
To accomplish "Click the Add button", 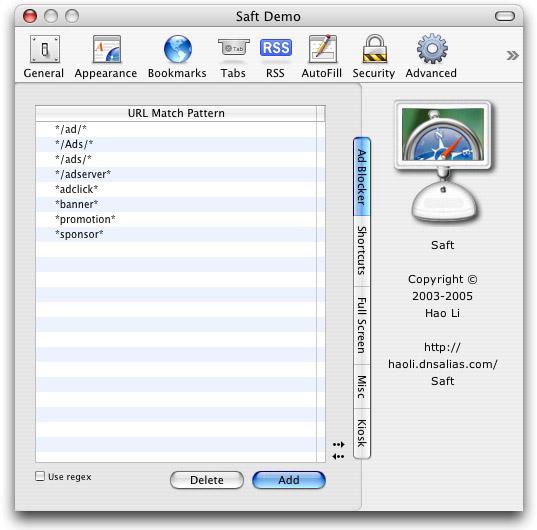I will coord(289,480).
